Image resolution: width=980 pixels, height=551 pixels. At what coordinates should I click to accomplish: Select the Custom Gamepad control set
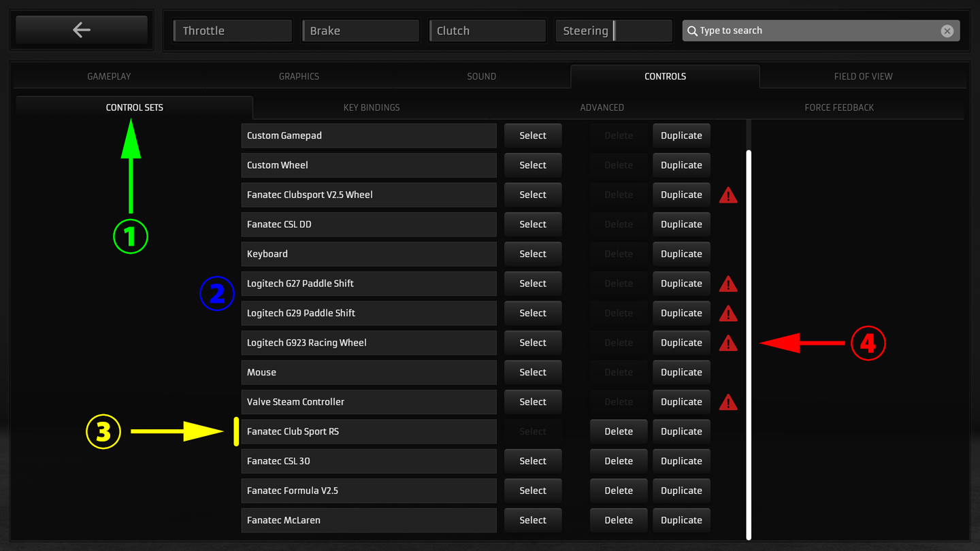coord(533,135)
